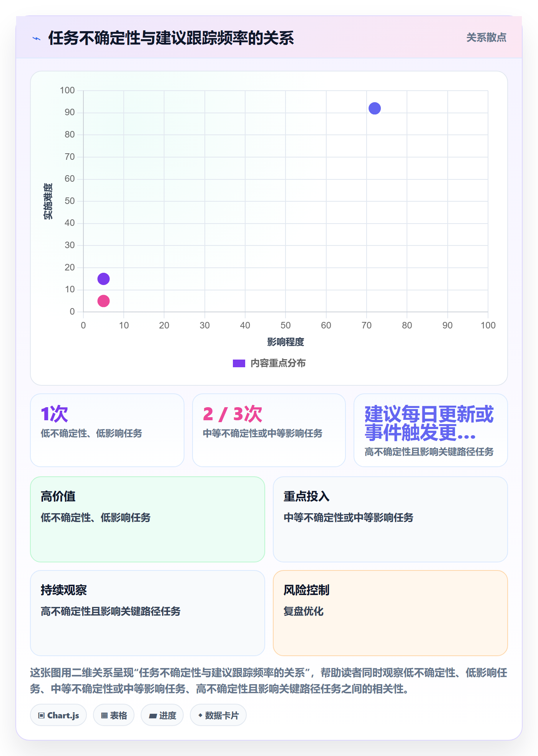Select the 重点投入 quadrant card
This screenshot has height=756, width=538.
tap(390, 519)
